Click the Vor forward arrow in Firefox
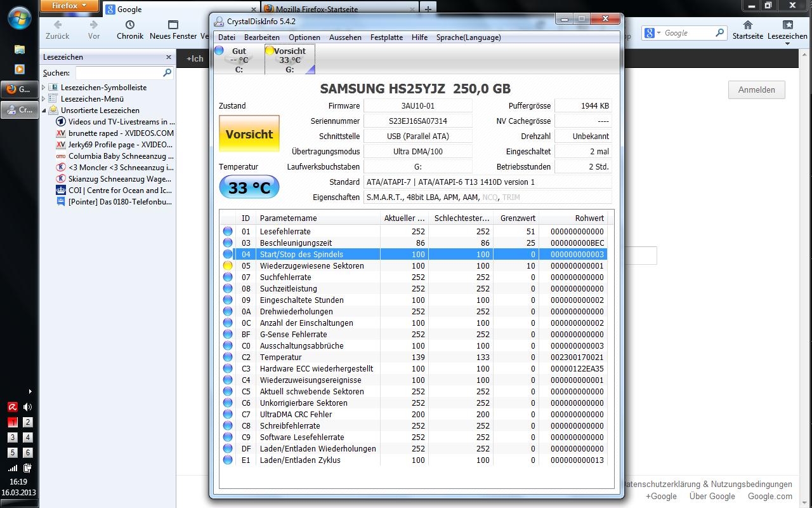This screenshot has height=508, width=812. tap(94, 30)
